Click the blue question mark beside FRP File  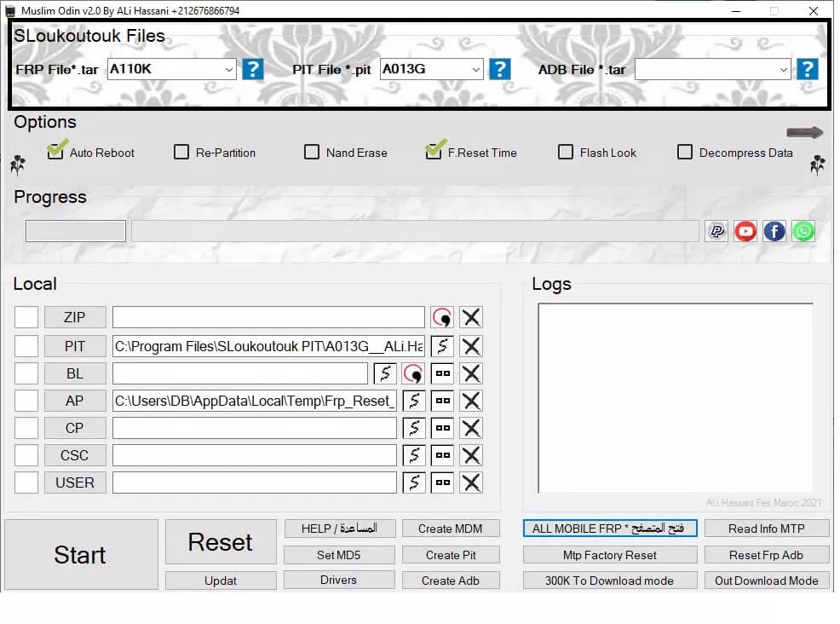(253, 69)
